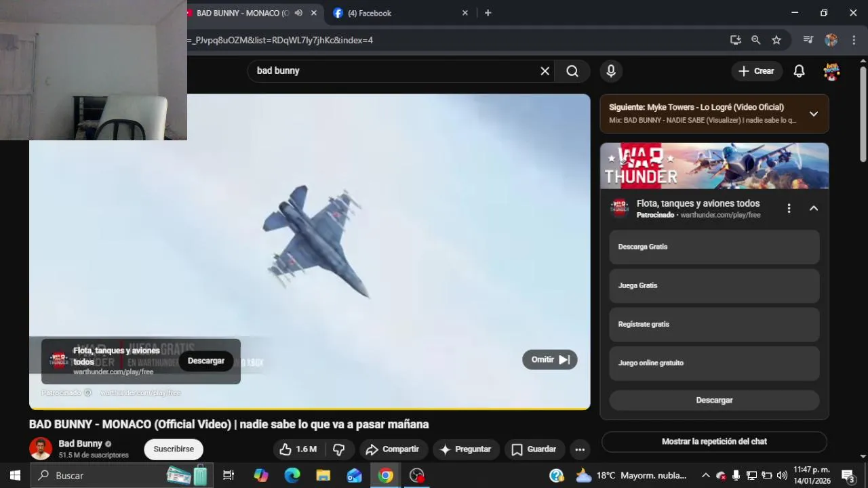Open the Bad Bunny channel name link

click(80, 443)
